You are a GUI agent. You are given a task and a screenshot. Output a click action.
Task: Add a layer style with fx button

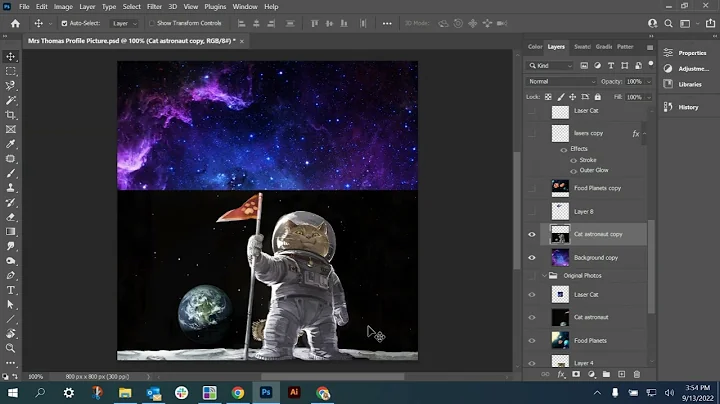(x=561, y=375)
